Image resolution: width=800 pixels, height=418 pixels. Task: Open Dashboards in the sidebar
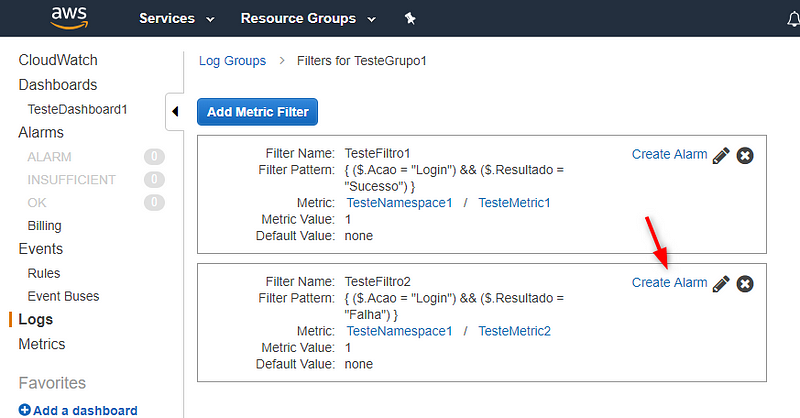[58, 85]
